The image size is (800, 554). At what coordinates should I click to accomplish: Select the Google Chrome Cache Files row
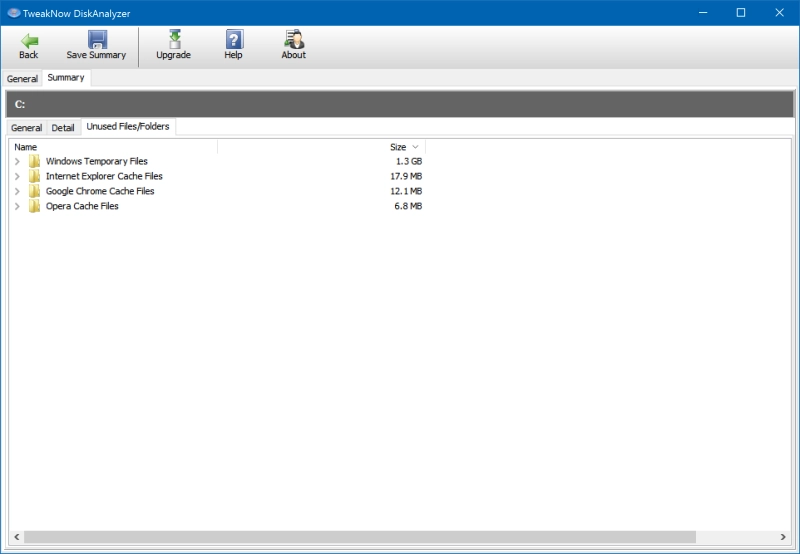(x=218, y=191)
